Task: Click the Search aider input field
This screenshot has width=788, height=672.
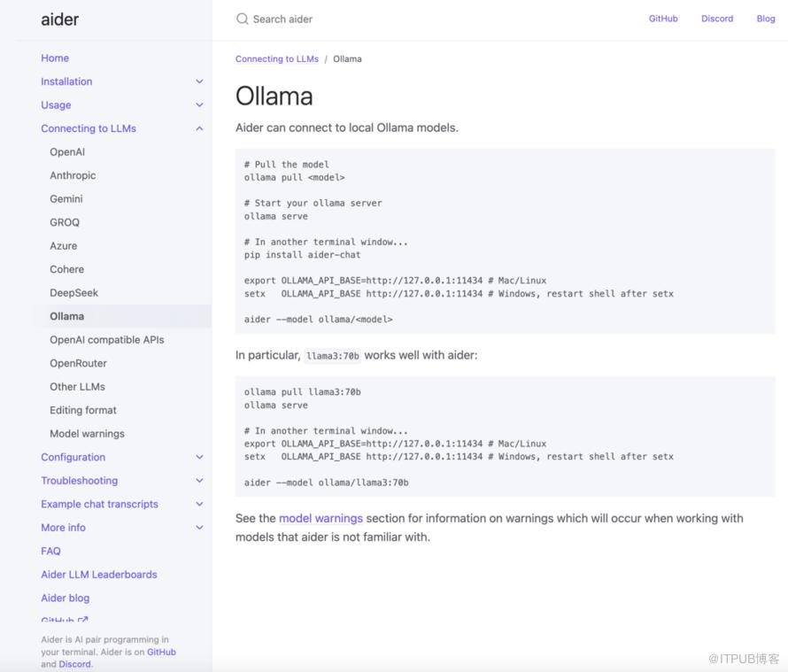Action: pyautogui.click(x=354, y=19)
